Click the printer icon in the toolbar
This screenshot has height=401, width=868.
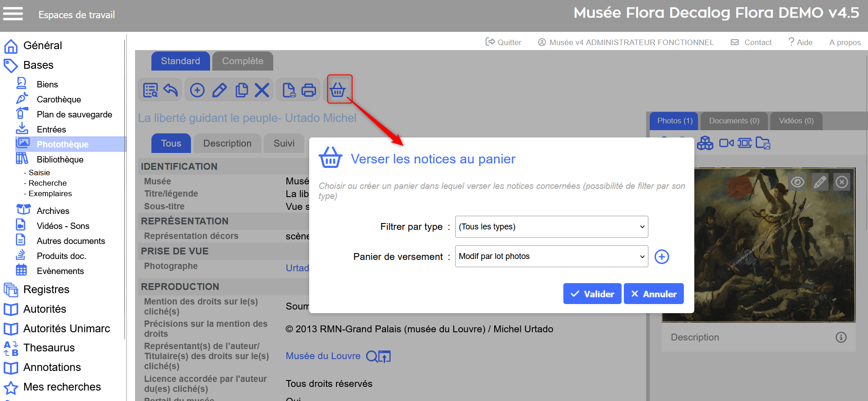(x=309, y=90)
